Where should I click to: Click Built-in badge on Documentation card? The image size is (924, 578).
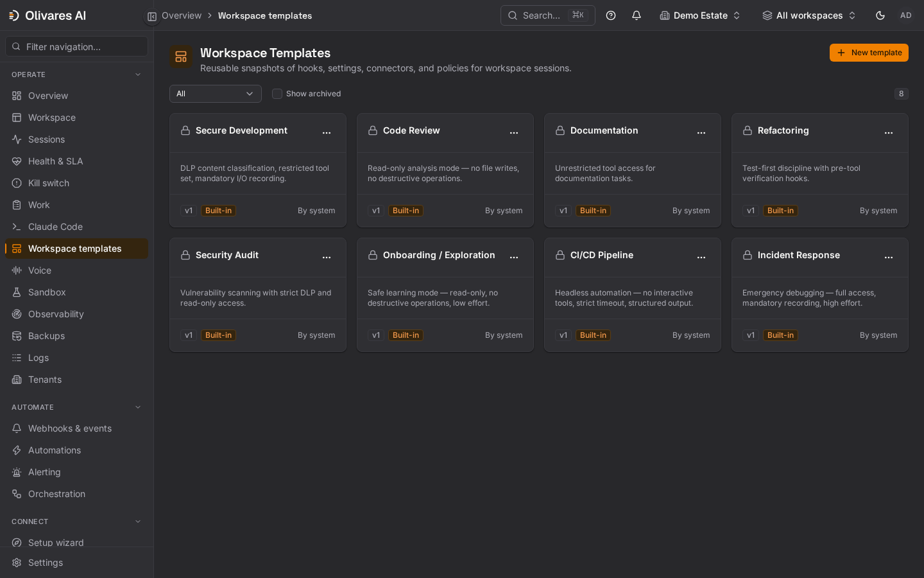tap(593, 211)
